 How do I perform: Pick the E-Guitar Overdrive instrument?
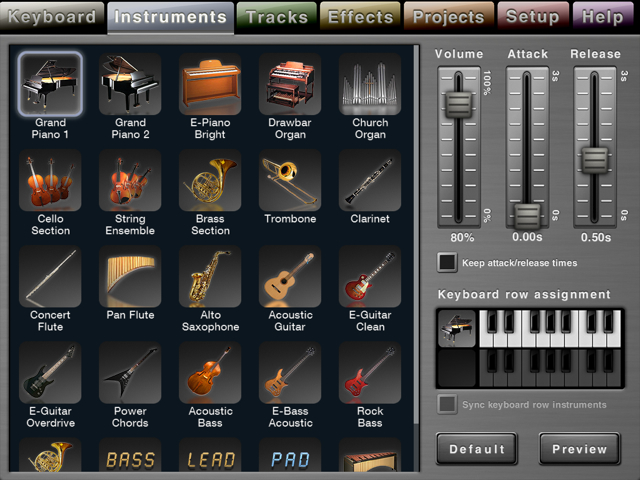coord(50,373)
